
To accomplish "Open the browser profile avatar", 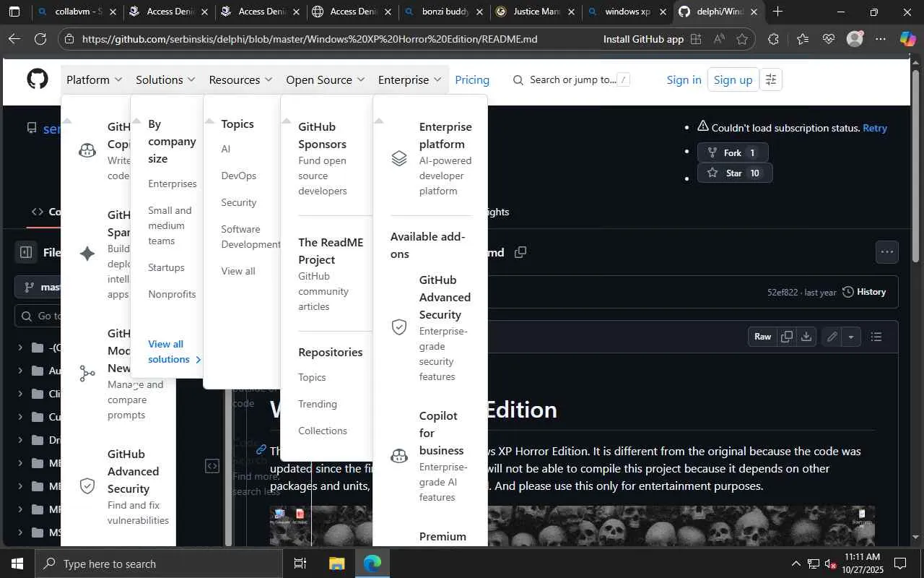I will (x=855, y=39).
